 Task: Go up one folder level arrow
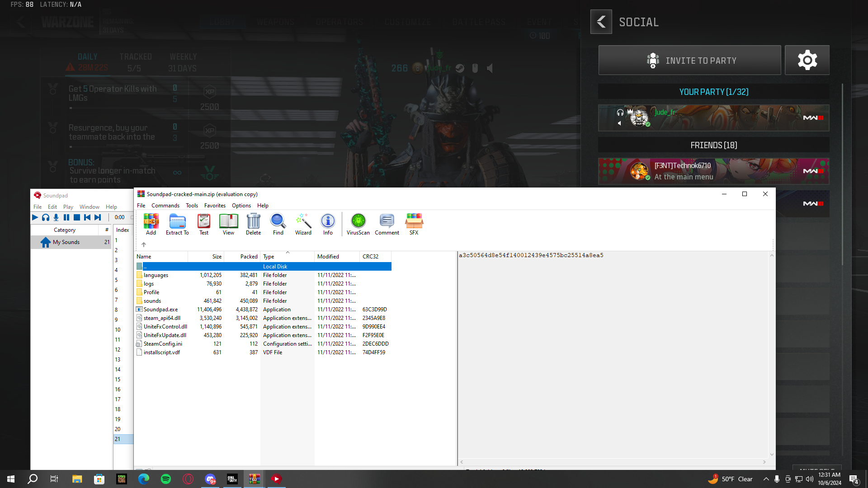click(144, 244)
